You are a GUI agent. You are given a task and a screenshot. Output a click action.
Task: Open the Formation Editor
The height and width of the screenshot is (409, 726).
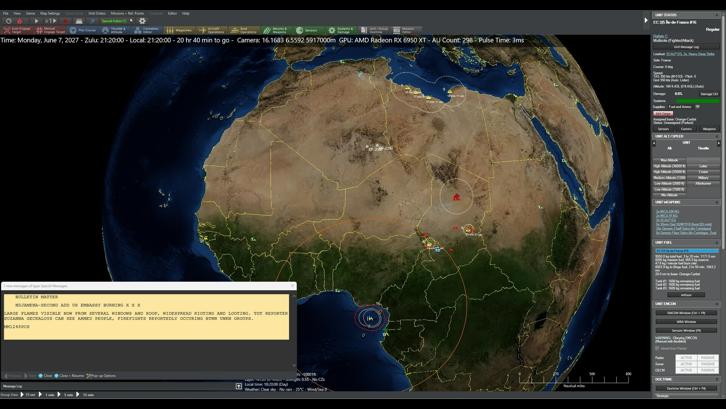pos(146,30)
